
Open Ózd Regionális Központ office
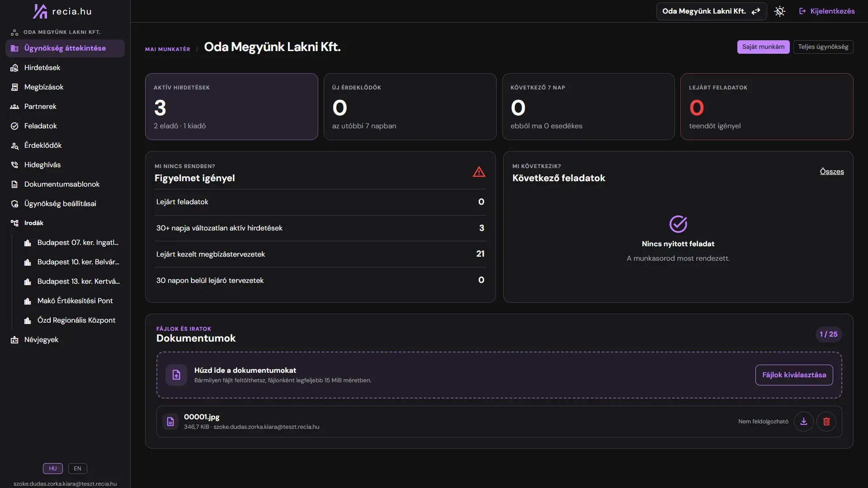(71, 320)
